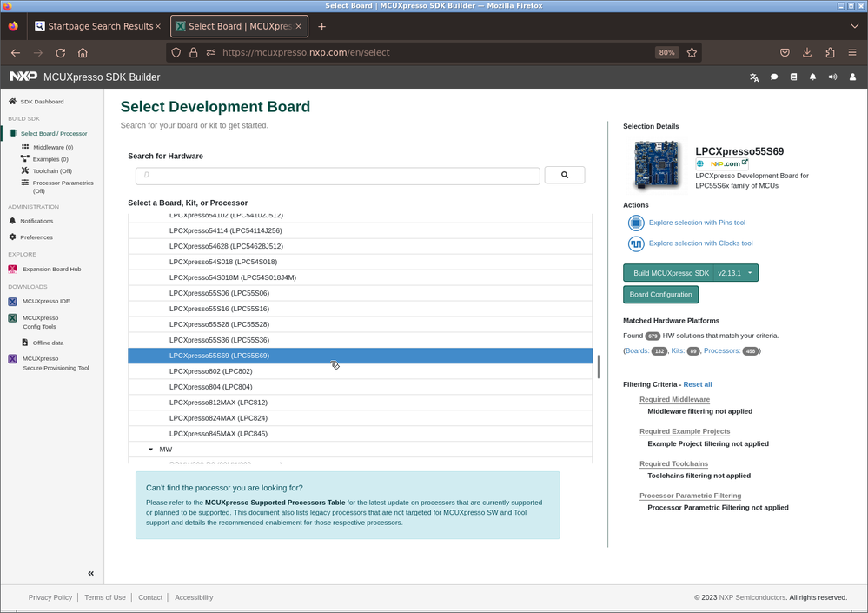Screen dimensions: 868x613
Task: Click the Board Configuration button
Action: coord(660,295)
